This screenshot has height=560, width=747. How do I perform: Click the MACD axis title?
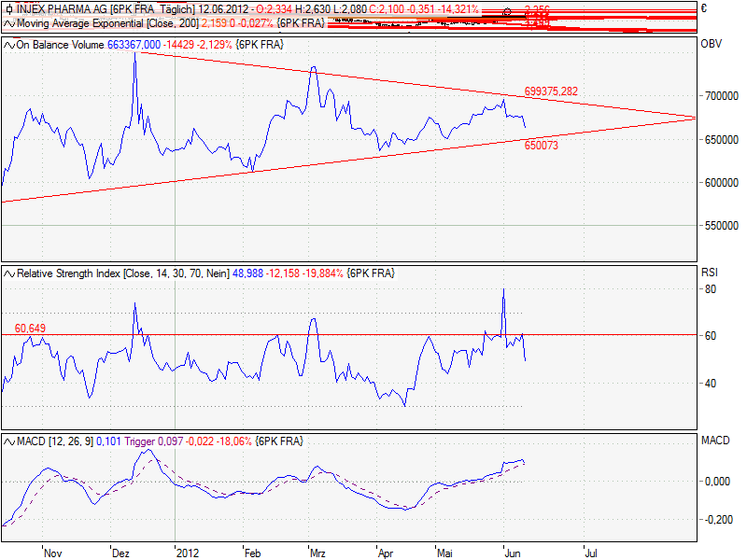(715, 441)
